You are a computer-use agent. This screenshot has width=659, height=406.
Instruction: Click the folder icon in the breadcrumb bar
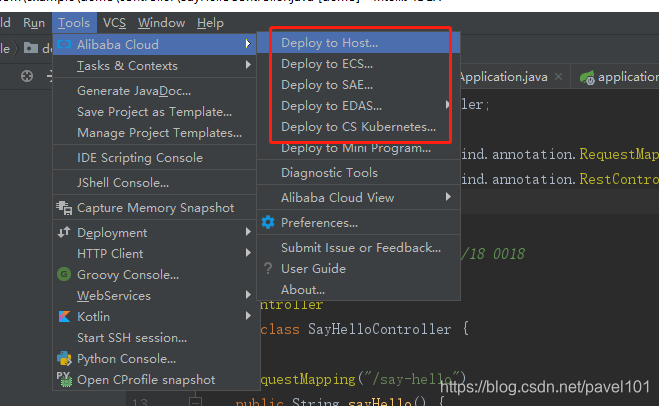pos(31,48)
